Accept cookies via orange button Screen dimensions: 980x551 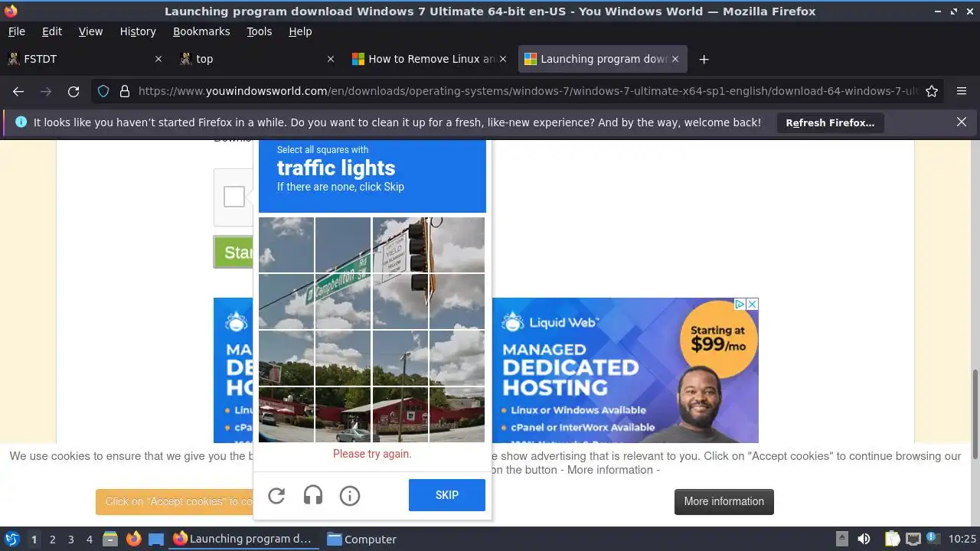click(x=175, y=501)
